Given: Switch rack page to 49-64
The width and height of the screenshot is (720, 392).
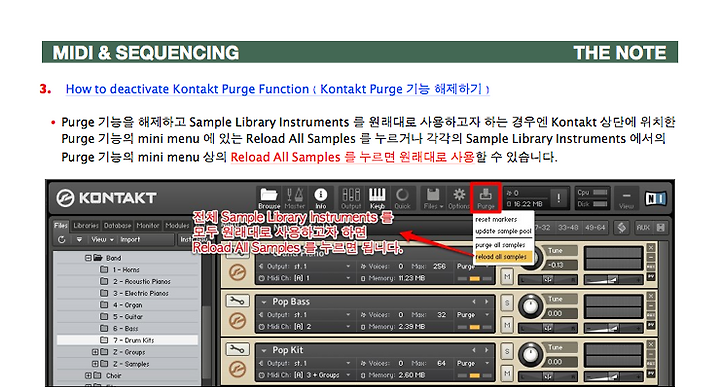Looking at the screenshot, I should coord(595,227).
